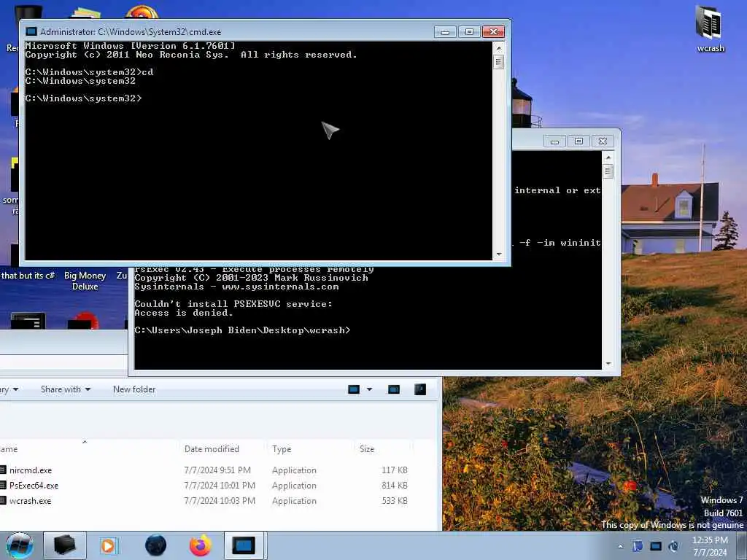Click the 7/7/2024 10:01 PM date cell
This screenshot has height=560, width=747.
[x=220, y=485]
